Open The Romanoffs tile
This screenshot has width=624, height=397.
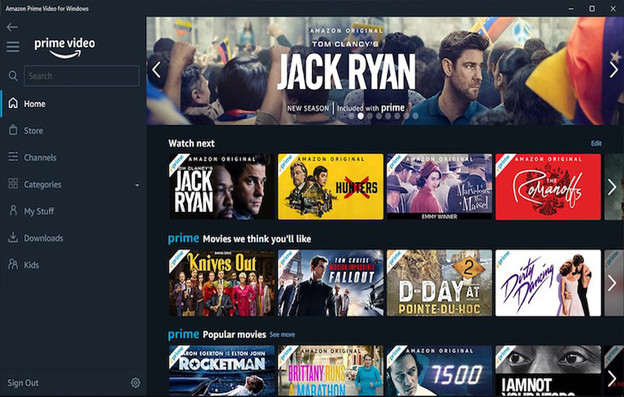click(x=548, y=187)
